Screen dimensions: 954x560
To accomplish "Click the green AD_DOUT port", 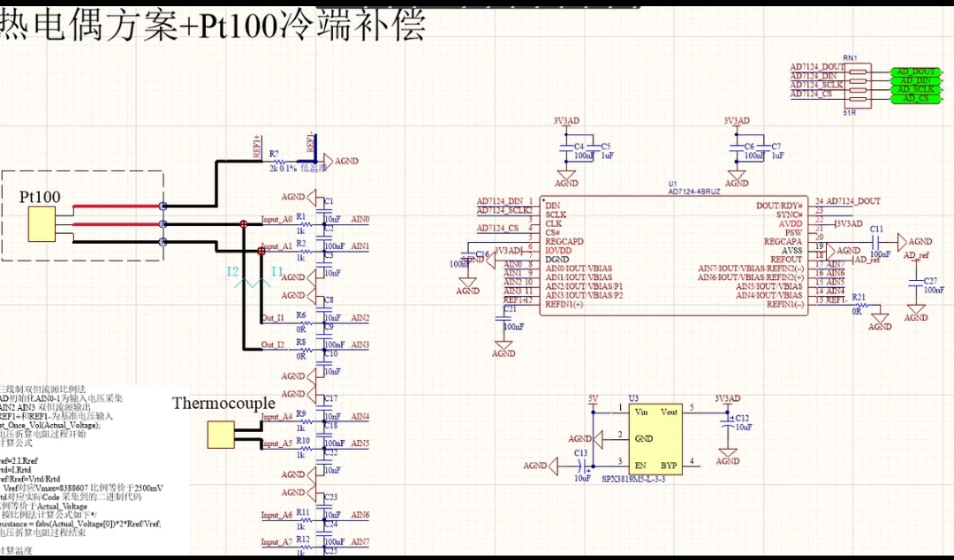I will [x=916, y=72].
